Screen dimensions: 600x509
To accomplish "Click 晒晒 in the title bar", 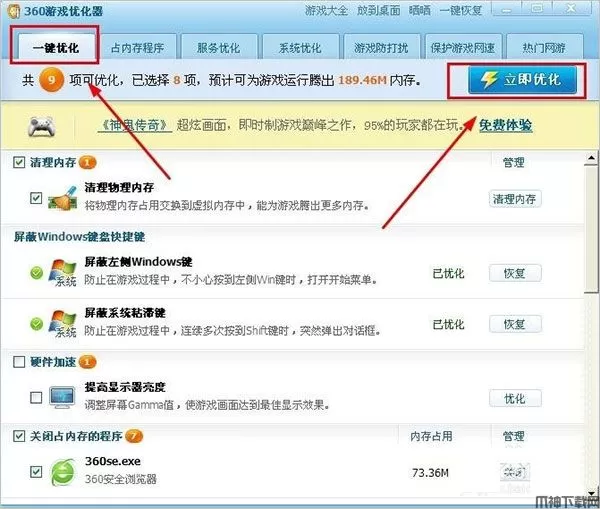I will tap(419, 10).
